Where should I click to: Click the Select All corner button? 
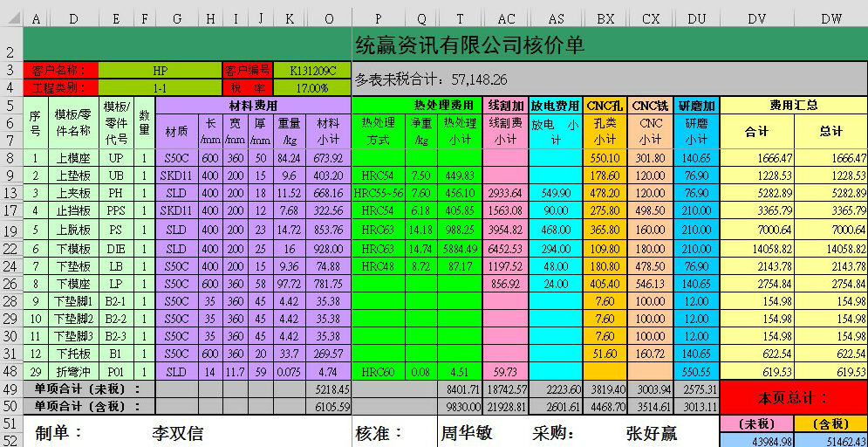pos(11,19)
